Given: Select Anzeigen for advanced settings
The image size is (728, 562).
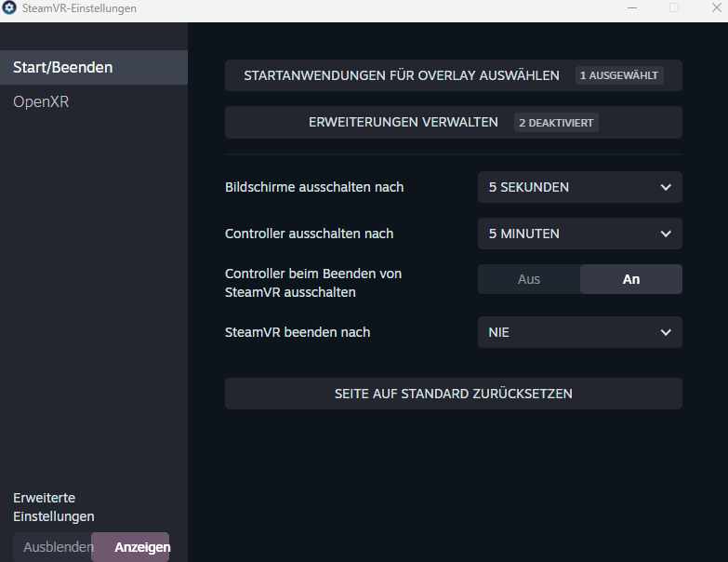Looking at the screenshot, I should [x=130, y=547].
